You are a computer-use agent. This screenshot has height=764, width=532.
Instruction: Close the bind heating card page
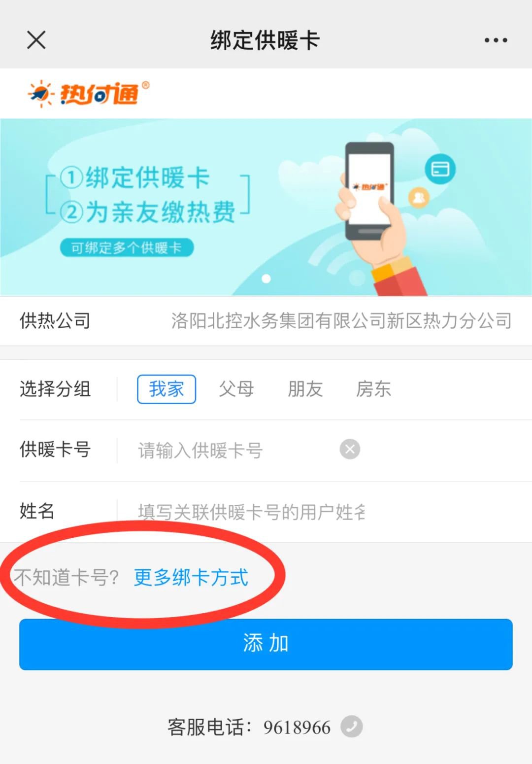tap(36, 40)
